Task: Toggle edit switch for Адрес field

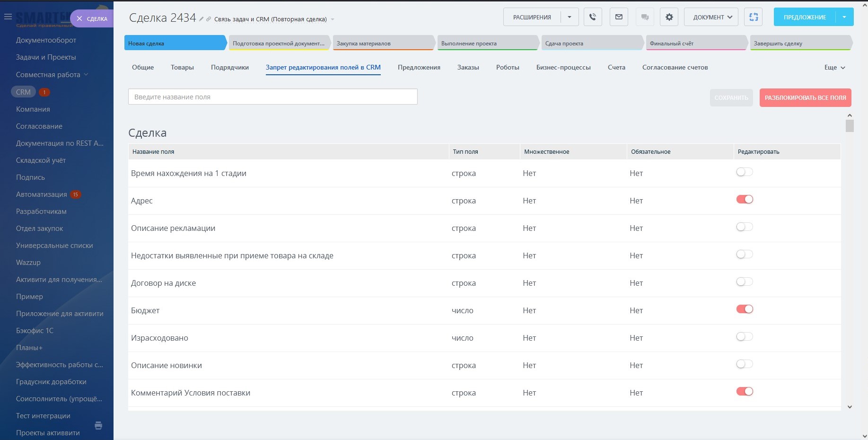Action: click(x=744, y=200)
